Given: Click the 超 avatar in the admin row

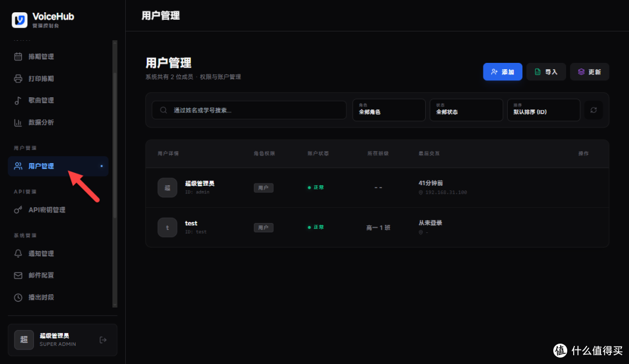Looking at the screenshot, I should tap(167, 188).
